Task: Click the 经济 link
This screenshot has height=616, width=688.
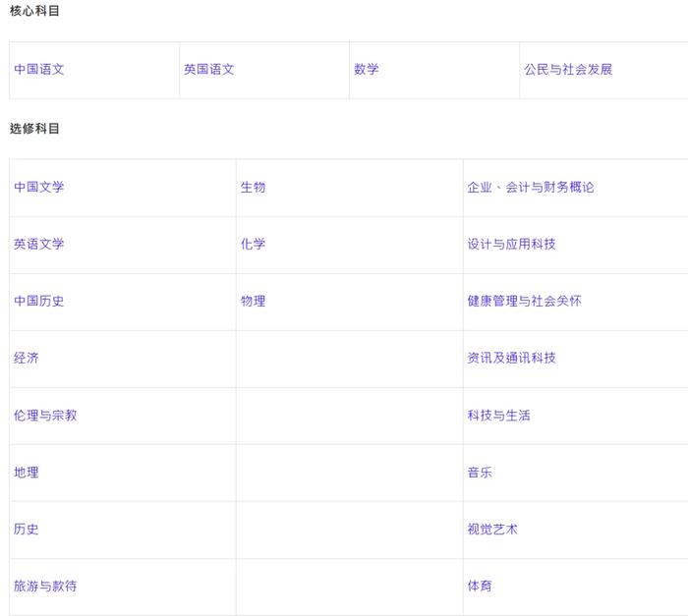Action: tap(27, 358)
